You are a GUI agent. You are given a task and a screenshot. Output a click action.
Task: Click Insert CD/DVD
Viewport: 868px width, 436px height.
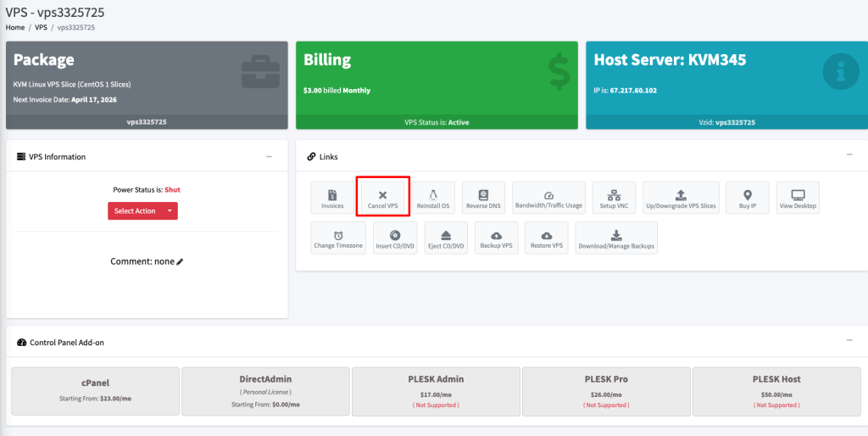tap(395, 238)
